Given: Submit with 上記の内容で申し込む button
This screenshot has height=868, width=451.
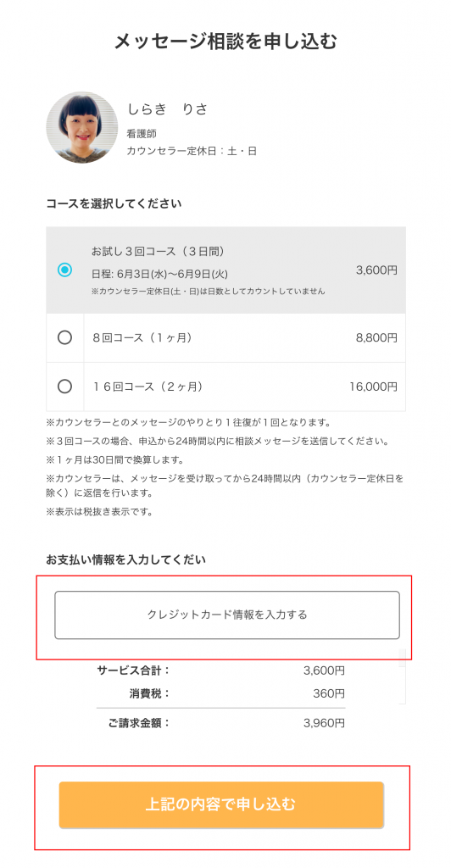Looking at the screenshot, I should [221, 805].
